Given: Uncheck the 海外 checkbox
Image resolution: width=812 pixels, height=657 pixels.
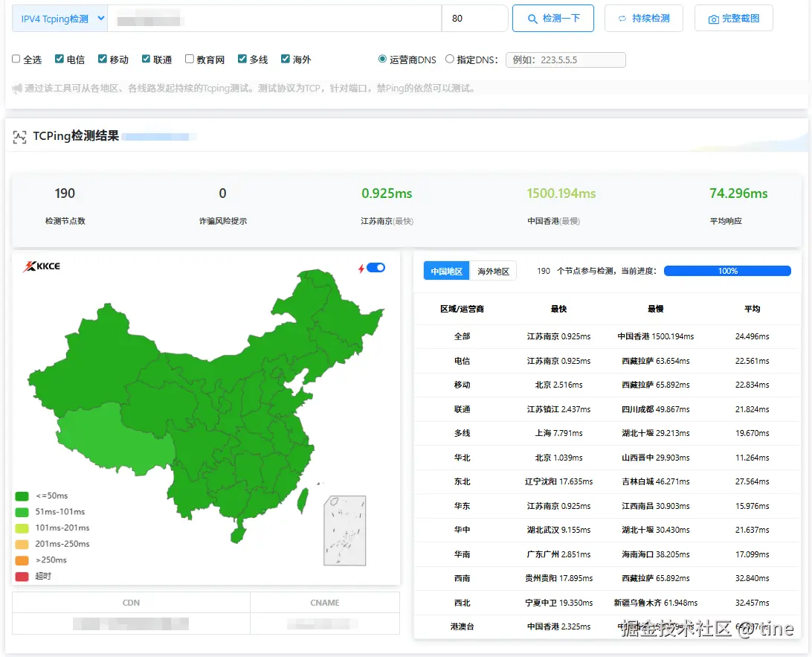Looking at the screenshot, I should [285, 59].
